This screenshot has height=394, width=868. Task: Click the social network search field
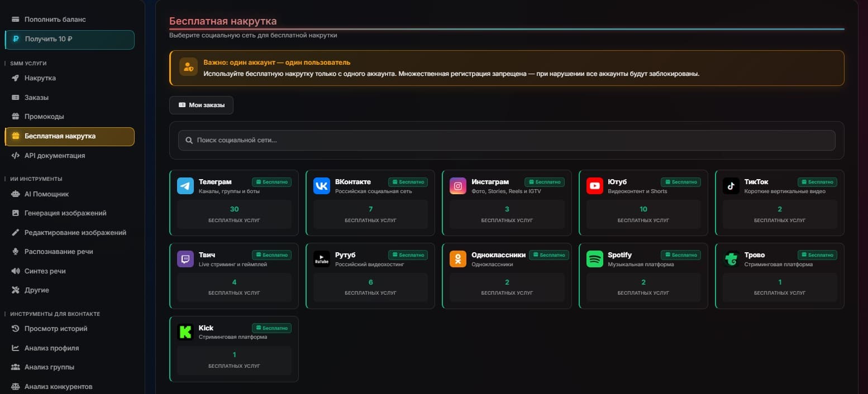pos(507,140)
